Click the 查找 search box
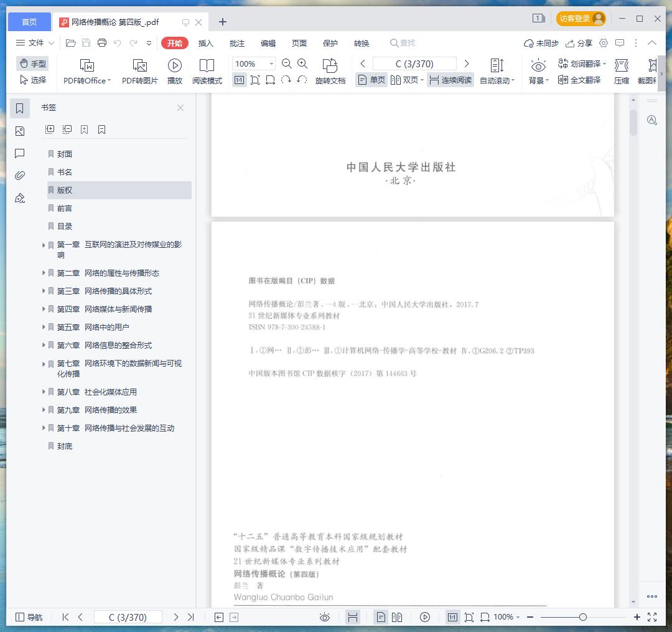The width and height of the screenshot is (672, 632). click(x=403, y=43)
